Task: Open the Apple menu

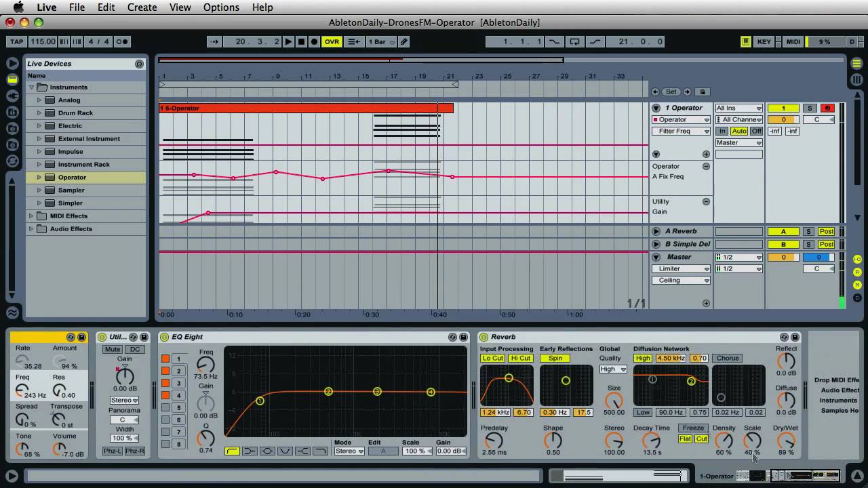Action: pyautogui.click(x=18, y=7)
